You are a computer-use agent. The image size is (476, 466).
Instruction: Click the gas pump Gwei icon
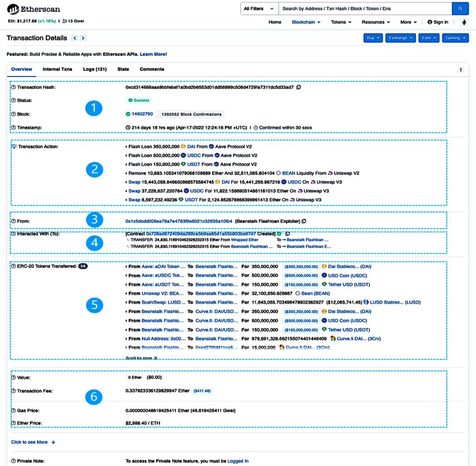point(65,21)
